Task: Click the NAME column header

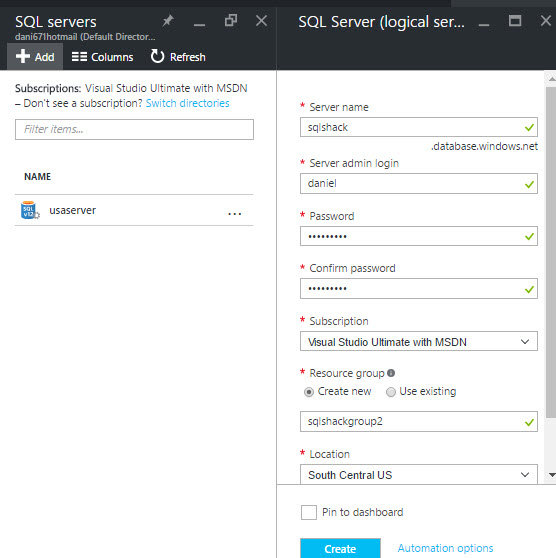Action: click(37, 177)
